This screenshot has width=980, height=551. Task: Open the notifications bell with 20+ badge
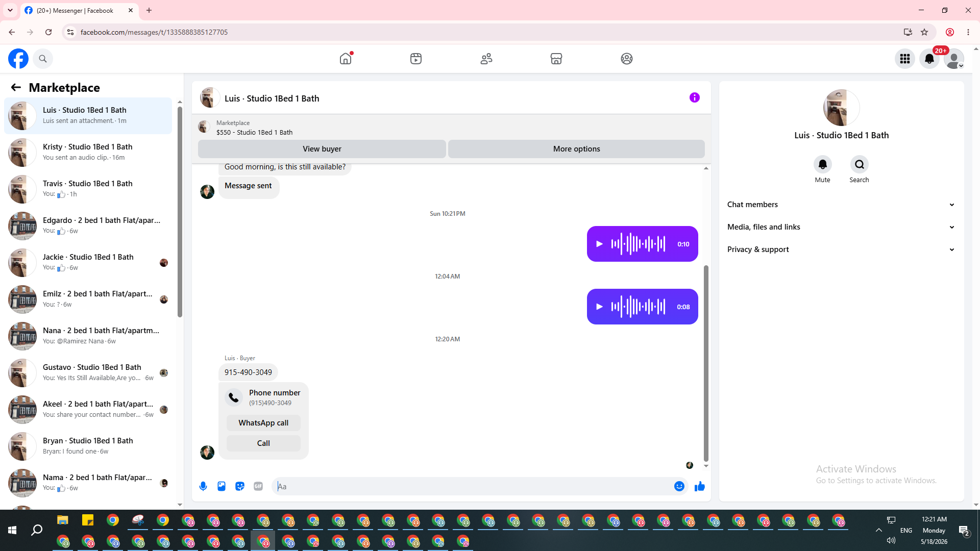[x=929, y=59]
